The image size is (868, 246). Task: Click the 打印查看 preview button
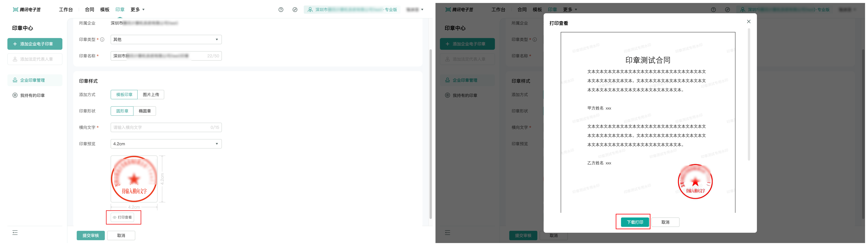(x=123, y=217)
